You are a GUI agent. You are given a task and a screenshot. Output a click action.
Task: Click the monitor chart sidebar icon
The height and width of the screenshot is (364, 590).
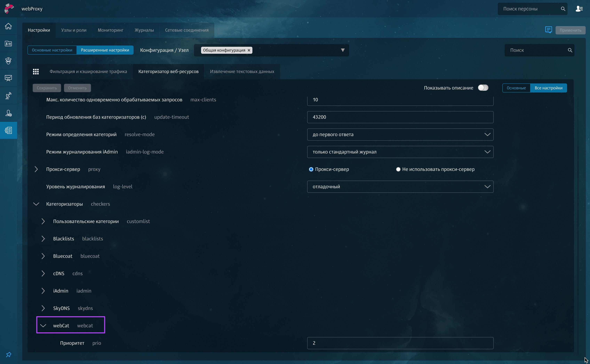coord(8,78)
